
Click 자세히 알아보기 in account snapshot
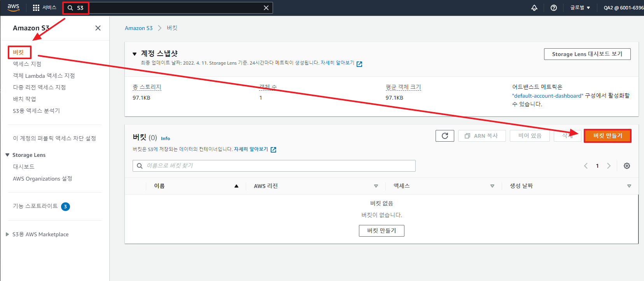[337, 63]
